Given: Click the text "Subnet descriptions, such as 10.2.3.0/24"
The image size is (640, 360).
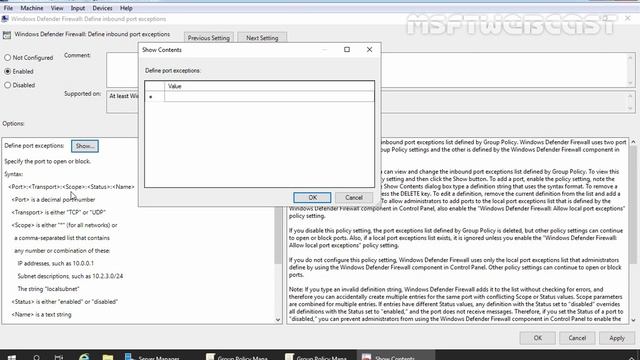Looking at the screenshot, I should tap(70, 276).
